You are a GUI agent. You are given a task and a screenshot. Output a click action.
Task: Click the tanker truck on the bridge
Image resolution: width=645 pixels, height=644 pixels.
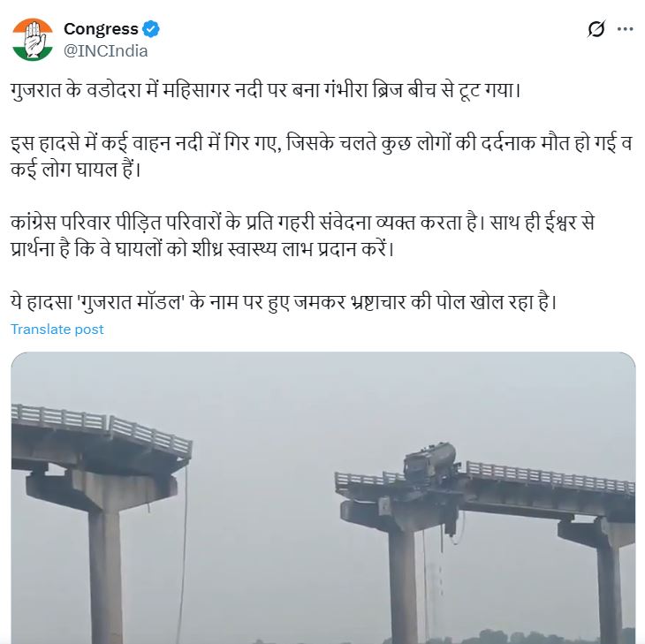(x=430, y=462)
